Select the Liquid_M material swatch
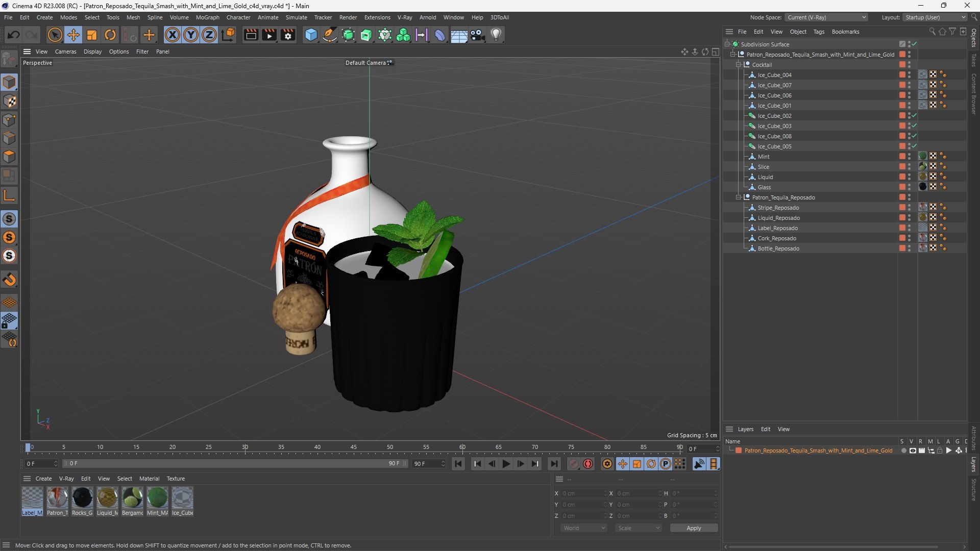Image resolution: width=980 pixels, height=551 pixels. coord(107,502)
